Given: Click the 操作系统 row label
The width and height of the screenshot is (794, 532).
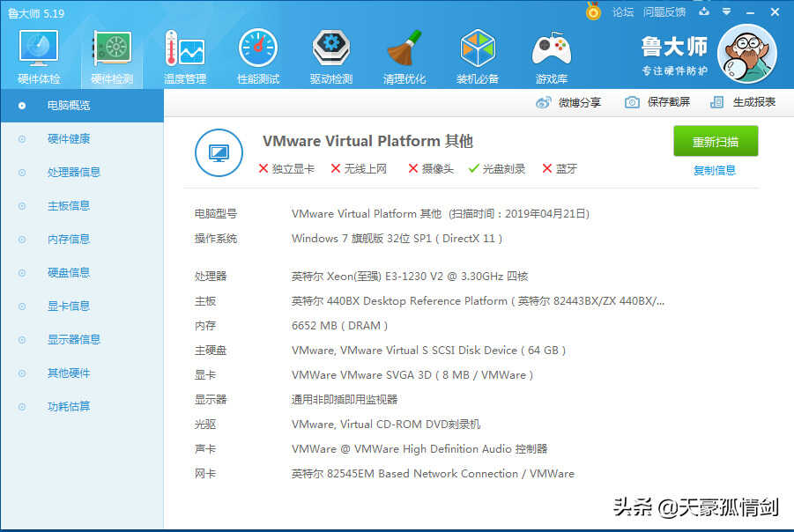Looking at the screenshot, I should tap(216, 239).
